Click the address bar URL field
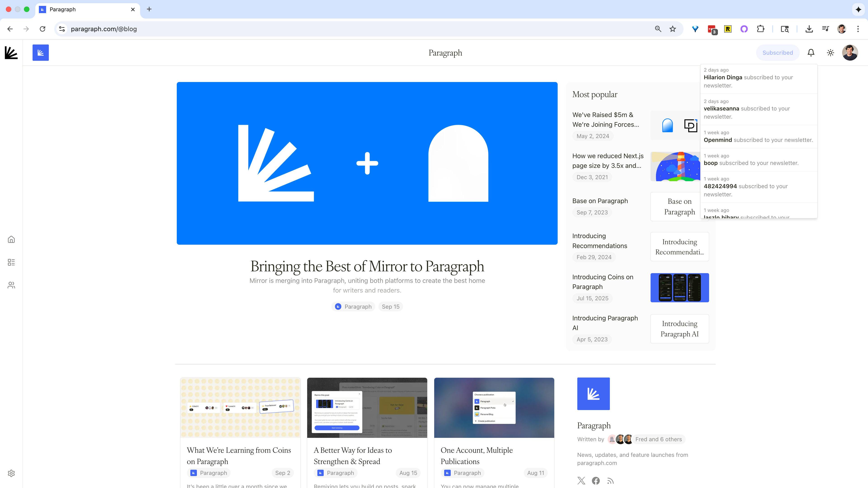 (x=337, y=29)
